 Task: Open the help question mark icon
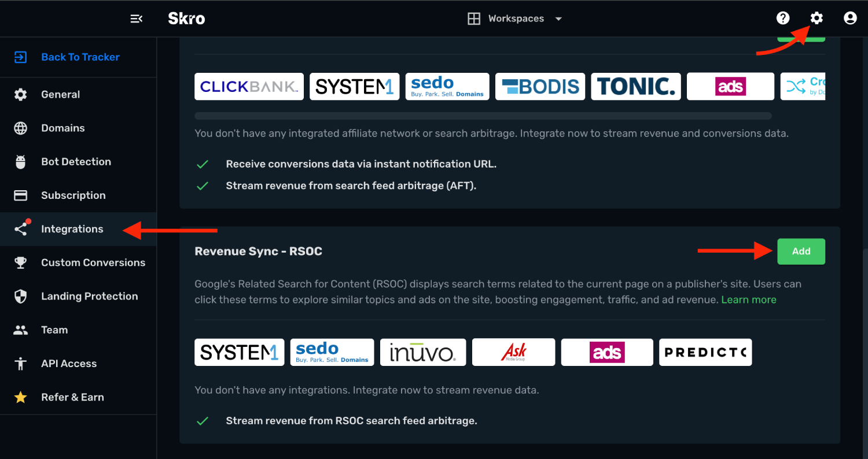(x=783, y=18)
